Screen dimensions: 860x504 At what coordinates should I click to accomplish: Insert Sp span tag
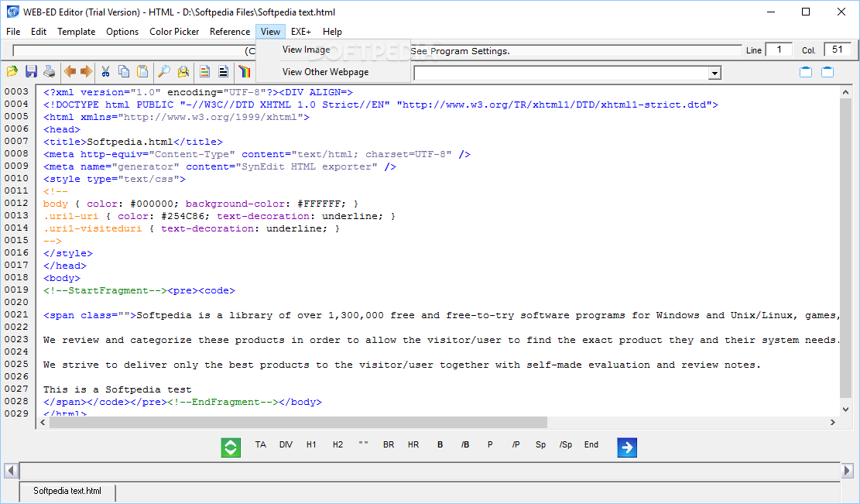541,444
